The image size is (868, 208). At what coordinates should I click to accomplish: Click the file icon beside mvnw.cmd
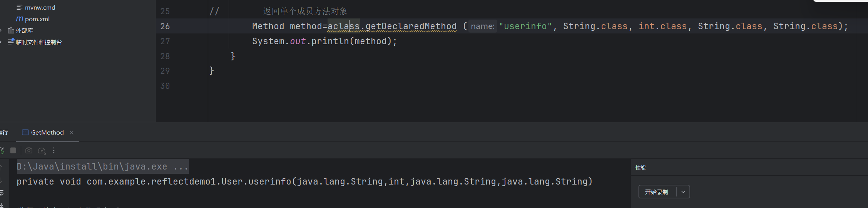click(19, 7)
